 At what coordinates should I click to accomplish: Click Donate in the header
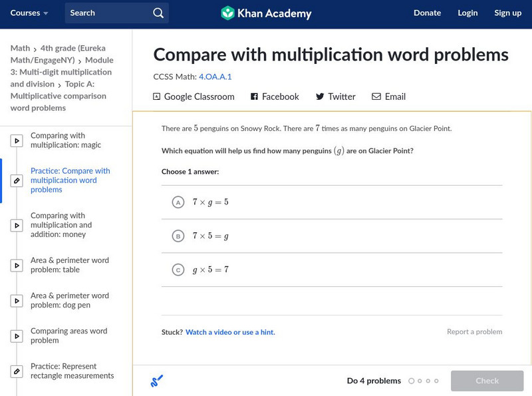[427, 13]
